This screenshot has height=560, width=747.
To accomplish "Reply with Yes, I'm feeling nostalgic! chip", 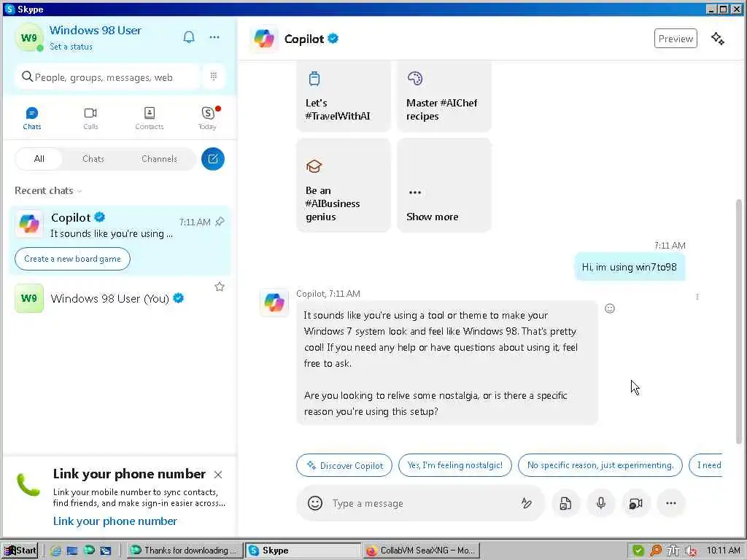I will 455,465.
